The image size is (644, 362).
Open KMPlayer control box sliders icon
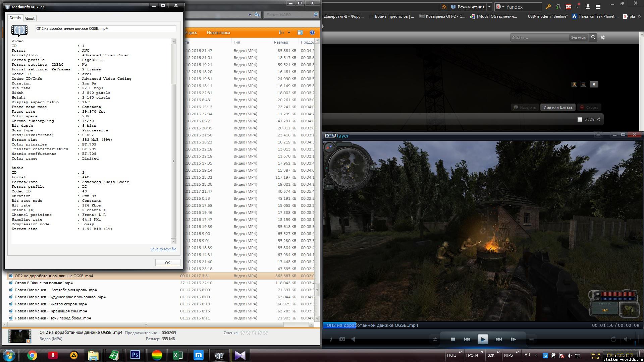(x=435, y=339)
